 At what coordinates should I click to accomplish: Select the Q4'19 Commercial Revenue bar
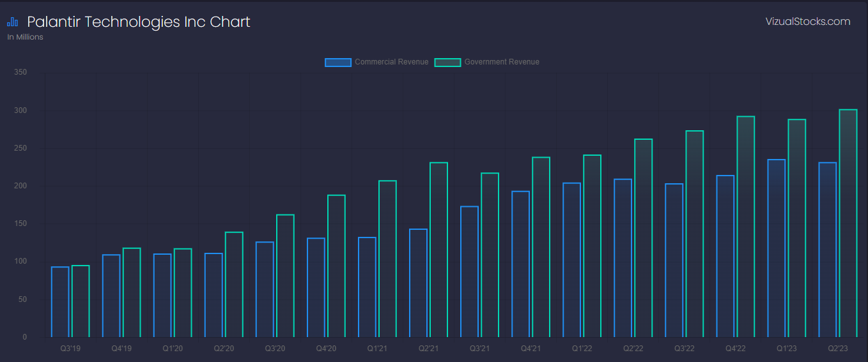point(111,296)
